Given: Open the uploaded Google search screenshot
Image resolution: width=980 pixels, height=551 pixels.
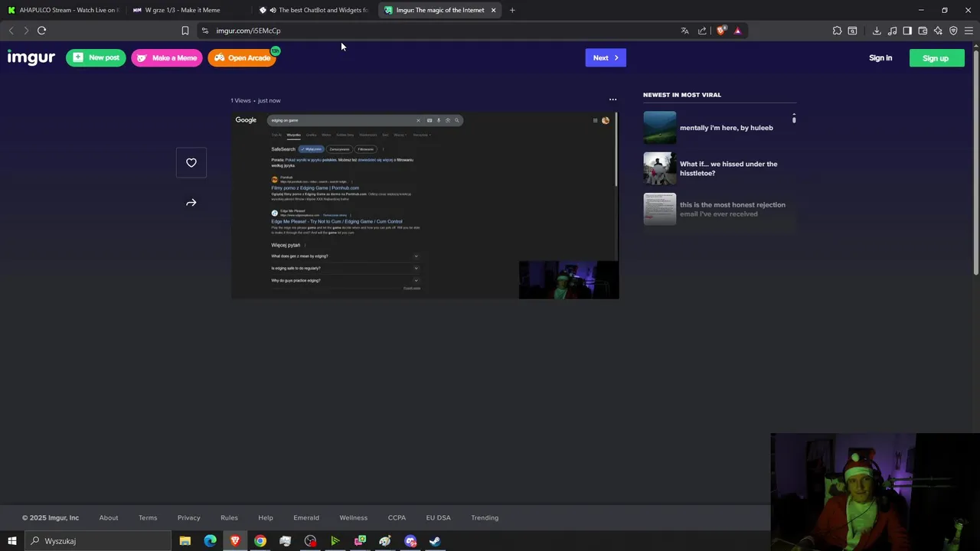Looking at the screenshot, I should click(425, 205).
